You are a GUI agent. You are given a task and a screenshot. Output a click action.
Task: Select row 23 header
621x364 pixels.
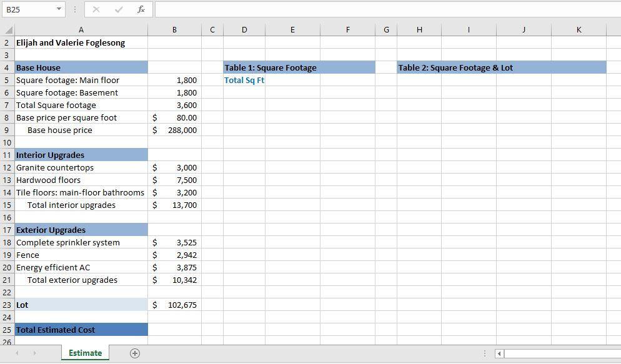click(7, 305)
